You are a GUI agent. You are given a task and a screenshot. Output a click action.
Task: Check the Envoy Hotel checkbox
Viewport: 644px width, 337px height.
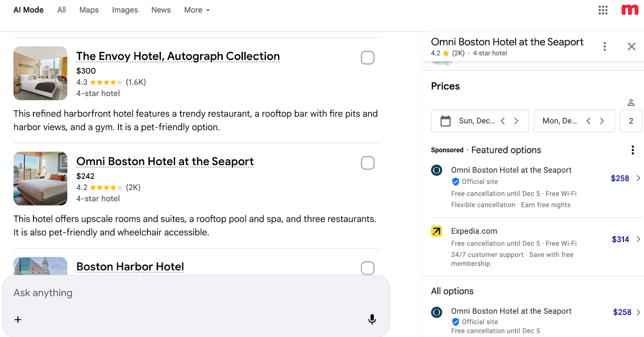367,58
